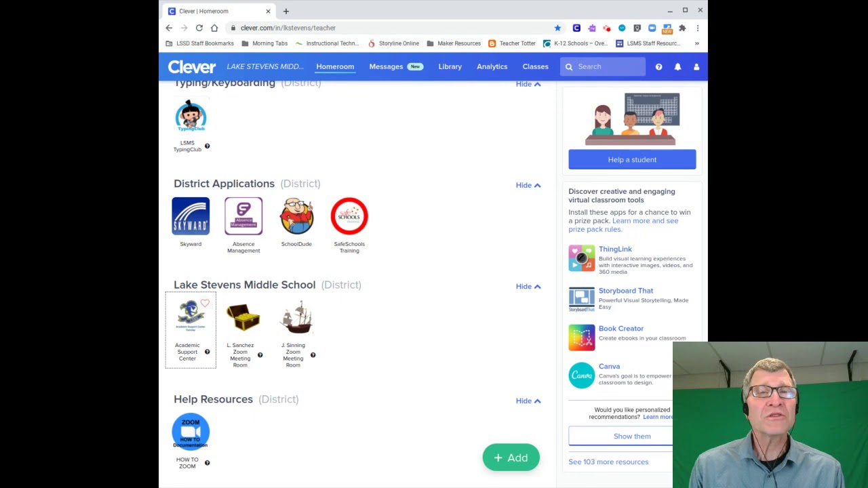This screenshot has width=868, height=488.
Task: Open the user account menu icon
Action: coord(696,67)
